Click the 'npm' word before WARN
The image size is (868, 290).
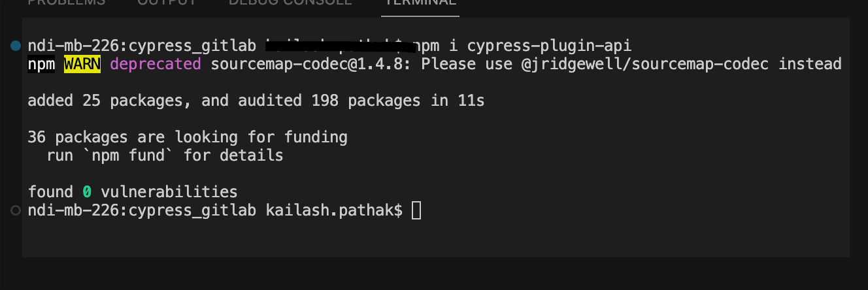tap(41, 64)
